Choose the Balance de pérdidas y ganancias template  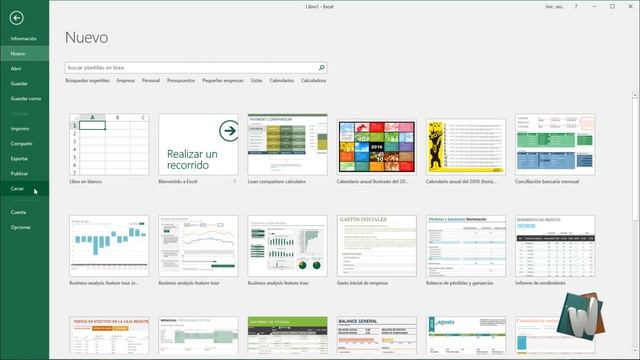tap(466, 246)
